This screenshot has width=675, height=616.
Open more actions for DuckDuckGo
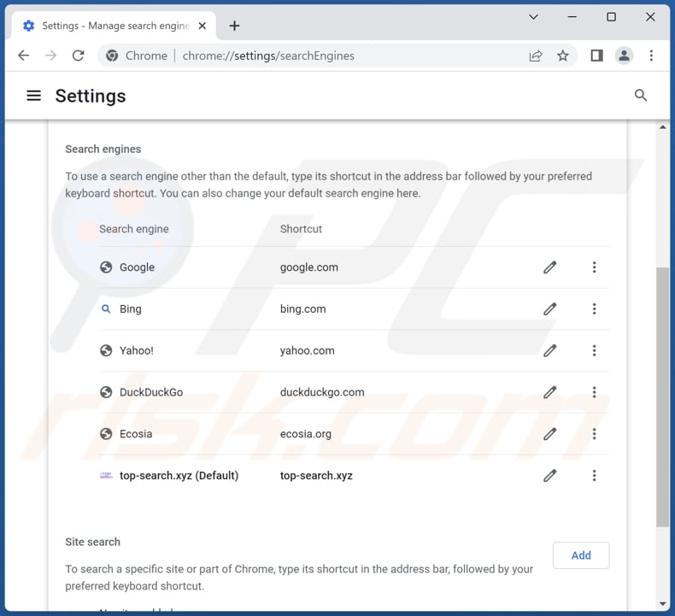(x=594, y=392)
